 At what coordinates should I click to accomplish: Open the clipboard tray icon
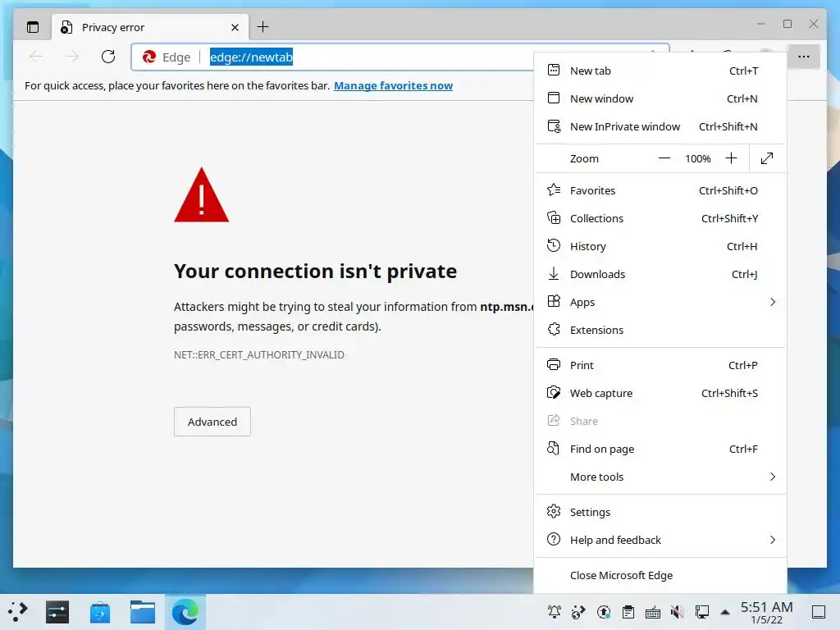tap(628, 612)
